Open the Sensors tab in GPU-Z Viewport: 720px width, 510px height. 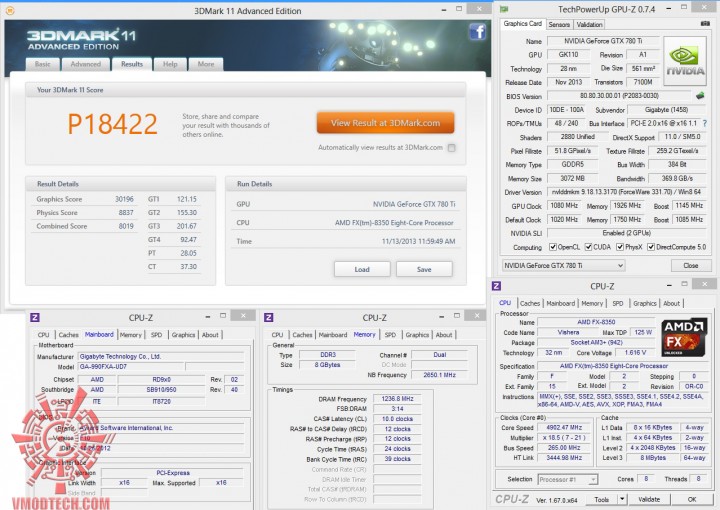[x=559, y=24]
